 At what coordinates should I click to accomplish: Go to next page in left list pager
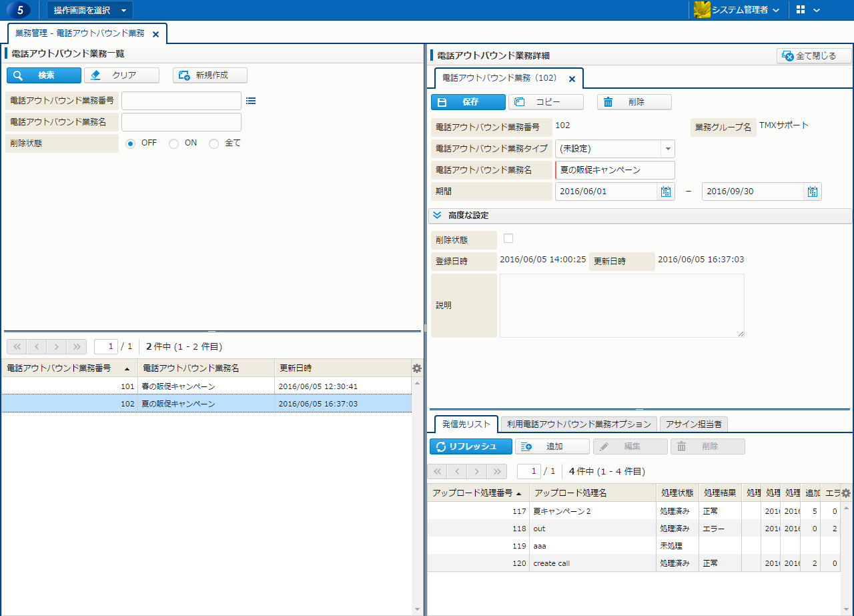pos(57,346)
